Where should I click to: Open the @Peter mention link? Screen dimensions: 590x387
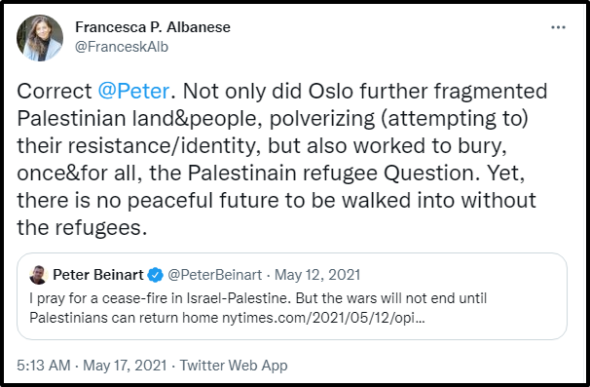coord(134,91)
